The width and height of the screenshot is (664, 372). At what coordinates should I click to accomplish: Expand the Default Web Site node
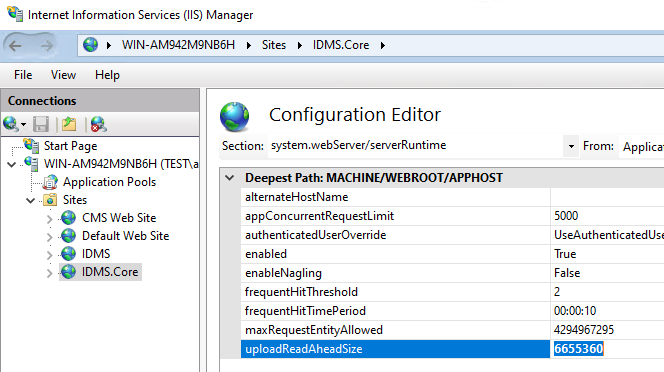[50, 236]
